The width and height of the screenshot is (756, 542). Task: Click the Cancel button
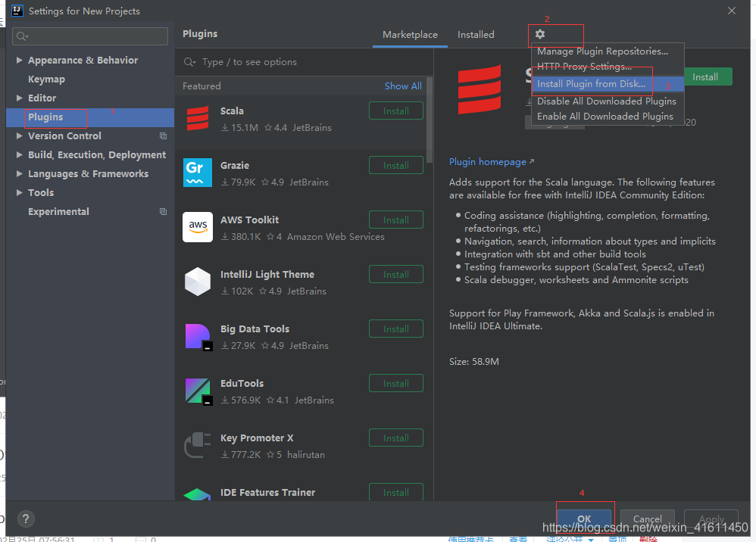point(647,519)
